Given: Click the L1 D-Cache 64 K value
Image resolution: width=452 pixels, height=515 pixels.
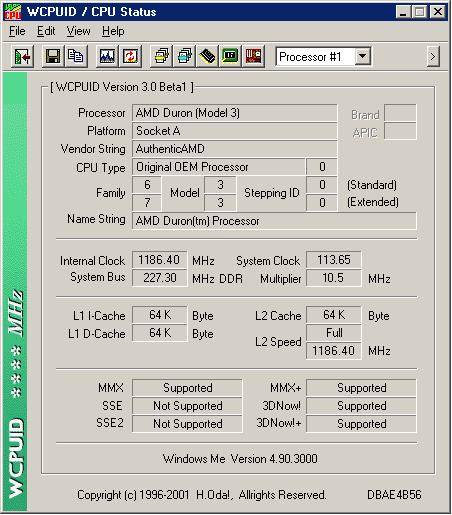Looking at the screenshot, I should pos(159,333).
